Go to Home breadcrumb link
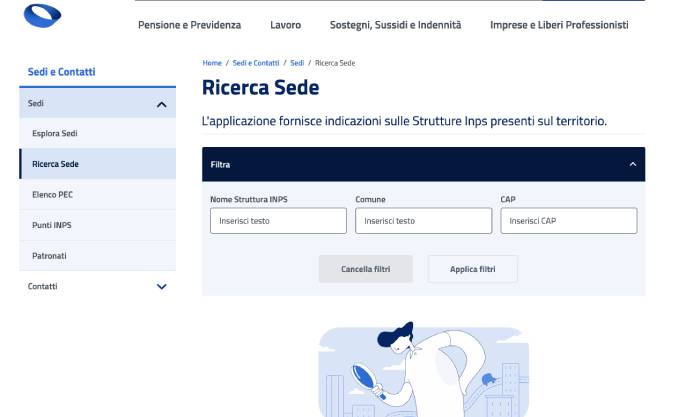 [212, 63]
